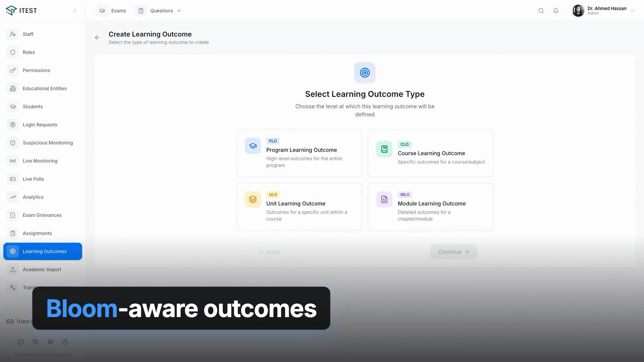Click the Live Monitoring broadcast icon
Image resolution: width=644 pixels, height=362 pixels.
point(13,161)
